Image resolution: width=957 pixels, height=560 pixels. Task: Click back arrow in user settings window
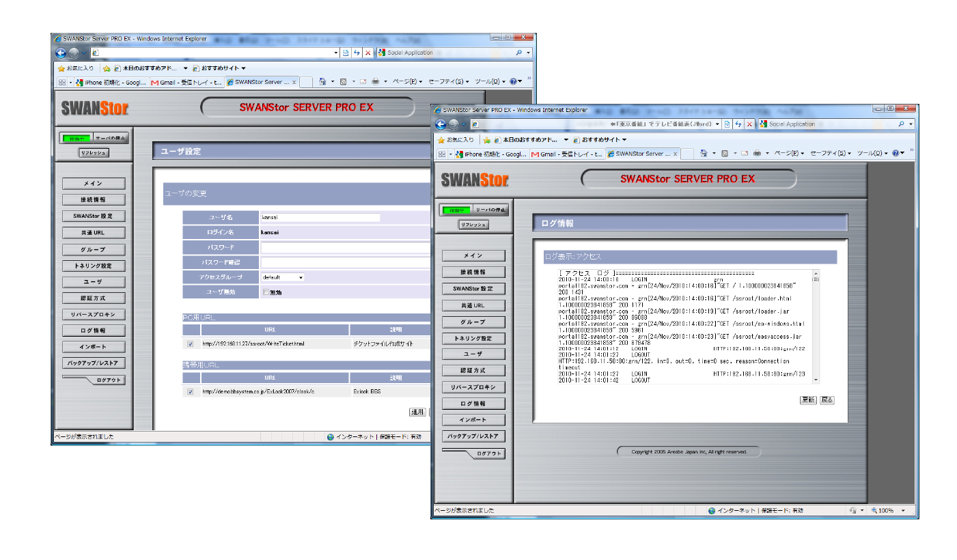(x=61, y=53)
